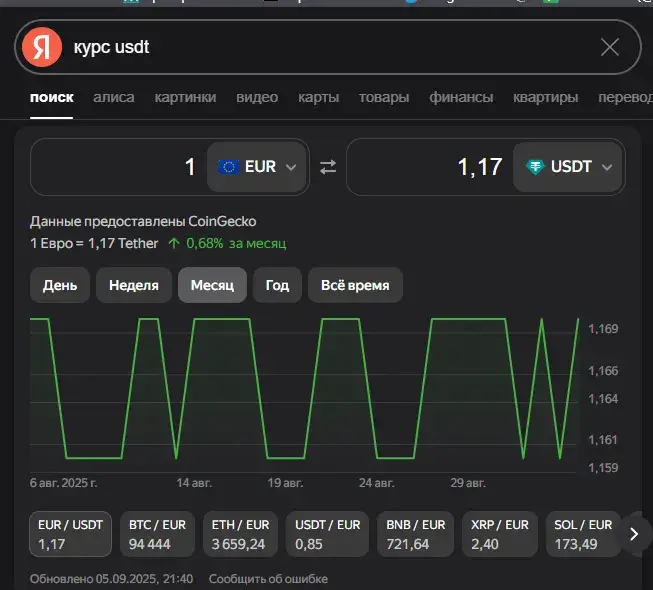Select the День chart period
Viewport: 653px width, 590px height.
point(60,285)
